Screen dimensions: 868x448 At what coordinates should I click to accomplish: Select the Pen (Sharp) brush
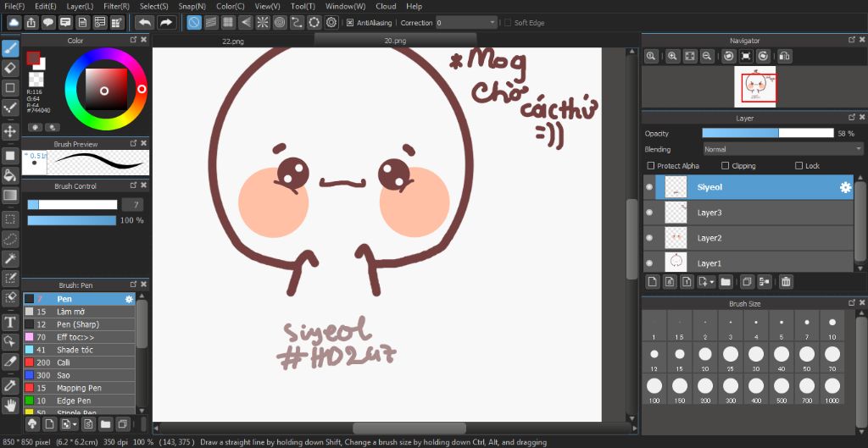[x=79, y=324]
